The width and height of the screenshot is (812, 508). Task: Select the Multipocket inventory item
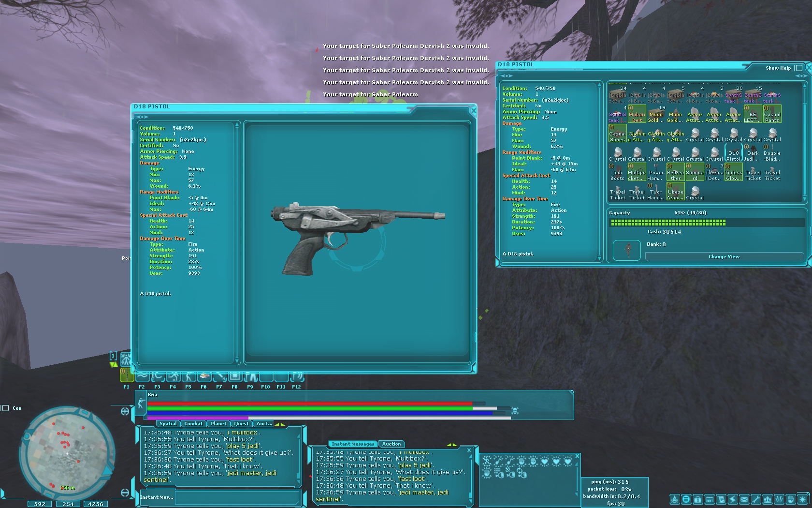(x=637, y=172)
